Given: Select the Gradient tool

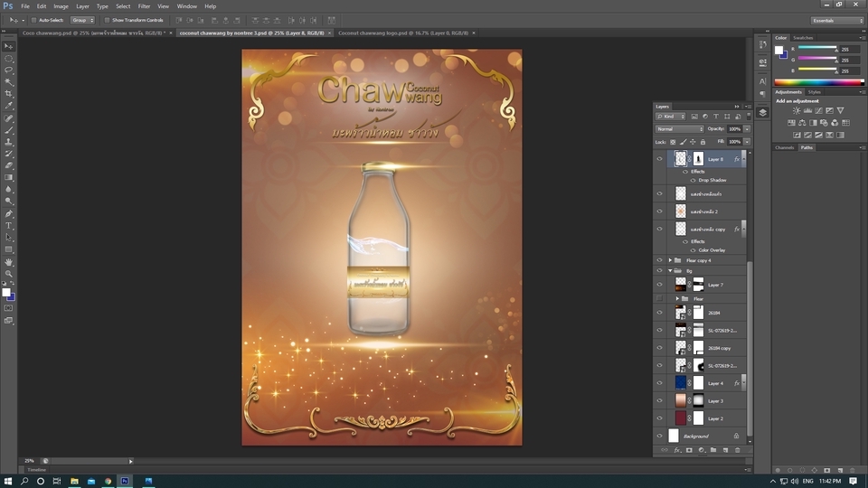Looking at the screenshot, I should click(8, 178).
